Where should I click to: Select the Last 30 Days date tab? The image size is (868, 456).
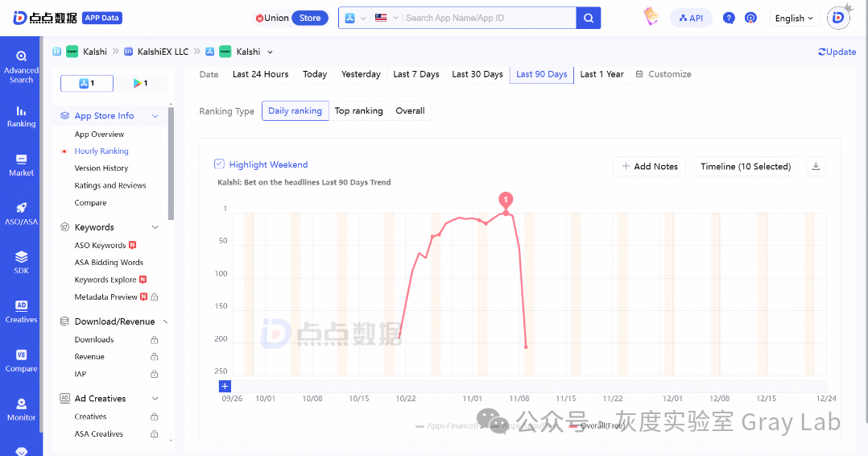click(477, 74)
